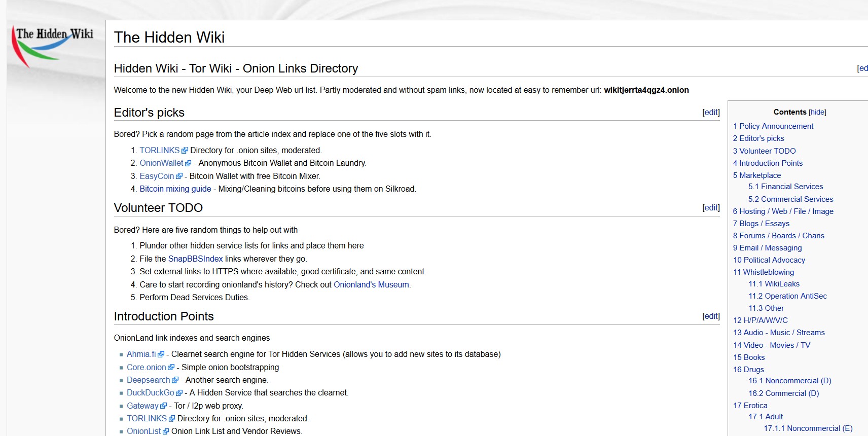Edit the Editor's picks section

tap(711, 112)
